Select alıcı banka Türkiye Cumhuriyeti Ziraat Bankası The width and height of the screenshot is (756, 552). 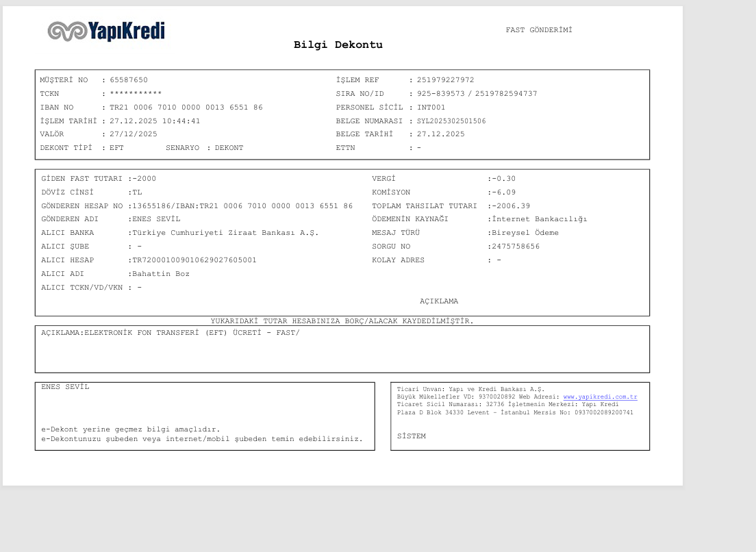coord(225,233)
